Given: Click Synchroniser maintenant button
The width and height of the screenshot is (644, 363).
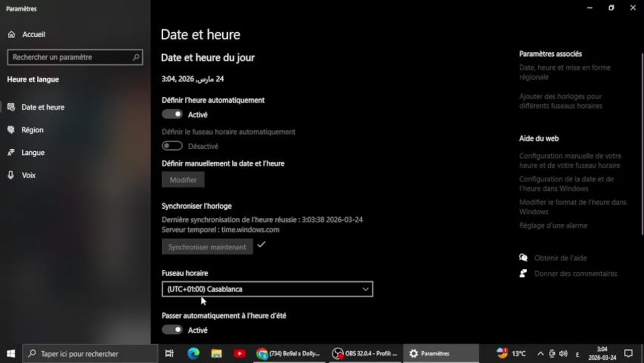Looking at the screenshot, I should (x=207, y=247).
